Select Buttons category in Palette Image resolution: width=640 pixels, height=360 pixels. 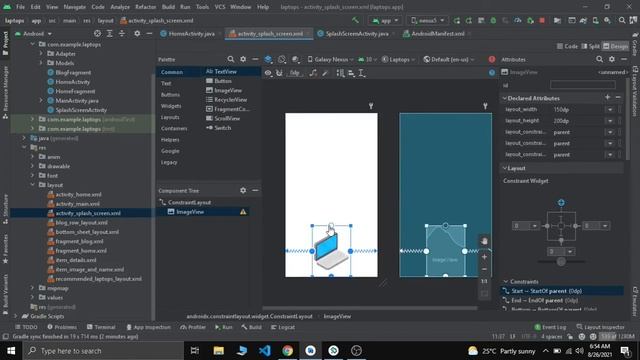[170, 95]
